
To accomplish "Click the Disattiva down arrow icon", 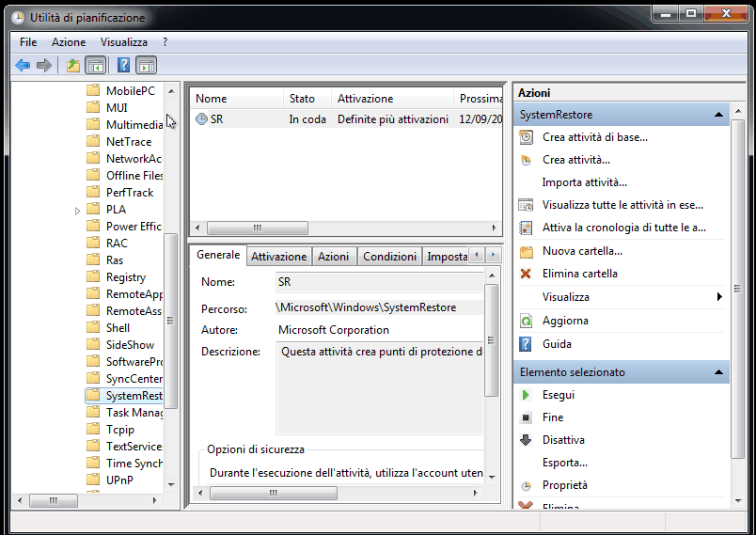I will pos(526,440).
